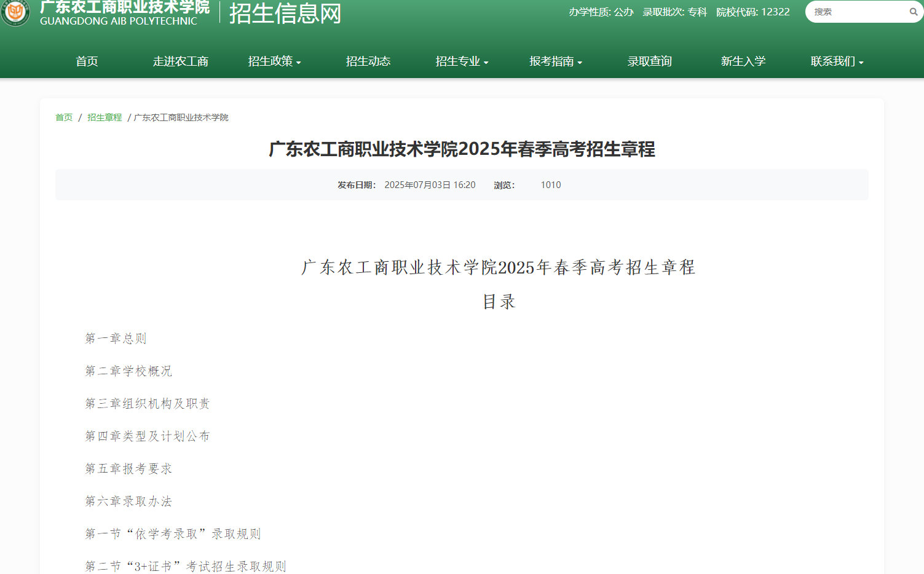Select the 招生章程 breadcrumb link
Image resolution: width=924 pixels, height=574 pixels.
click(104, 117)
